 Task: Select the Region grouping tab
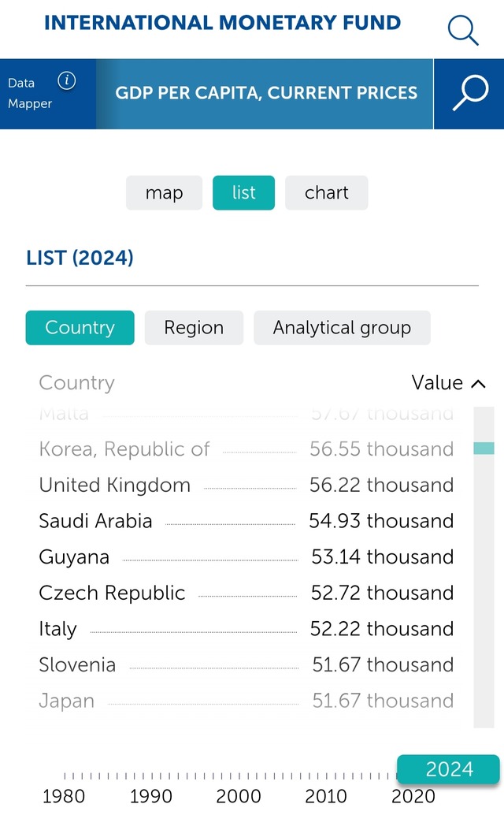[x=195, y=327]
